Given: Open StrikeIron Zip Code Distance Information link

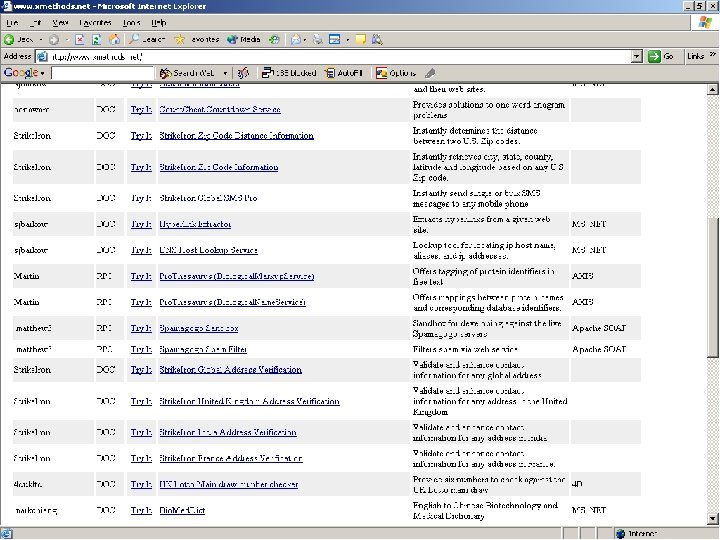Looking at the screenshot, I should pos(236,135).
